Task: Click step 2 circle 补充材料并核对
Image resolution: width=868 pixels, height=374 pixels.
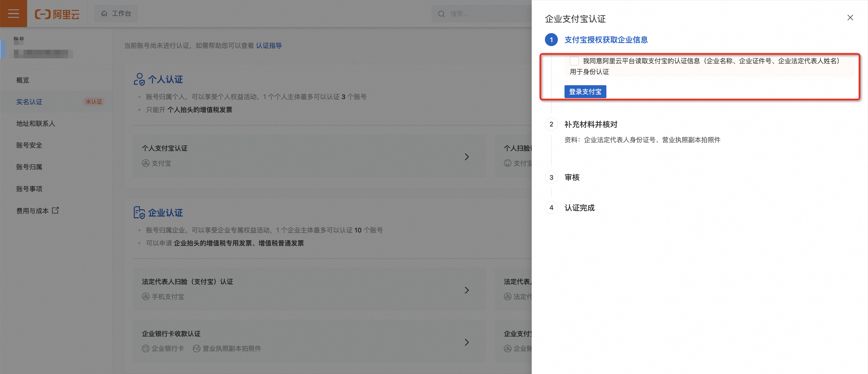Action: tap(551, 124)
